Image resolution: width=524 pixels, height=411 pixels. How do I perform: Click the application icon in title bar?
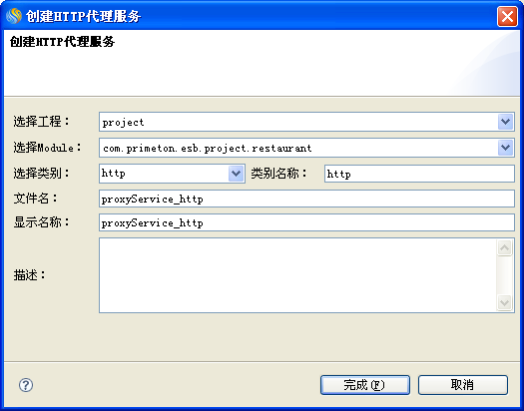click(14, 16)
